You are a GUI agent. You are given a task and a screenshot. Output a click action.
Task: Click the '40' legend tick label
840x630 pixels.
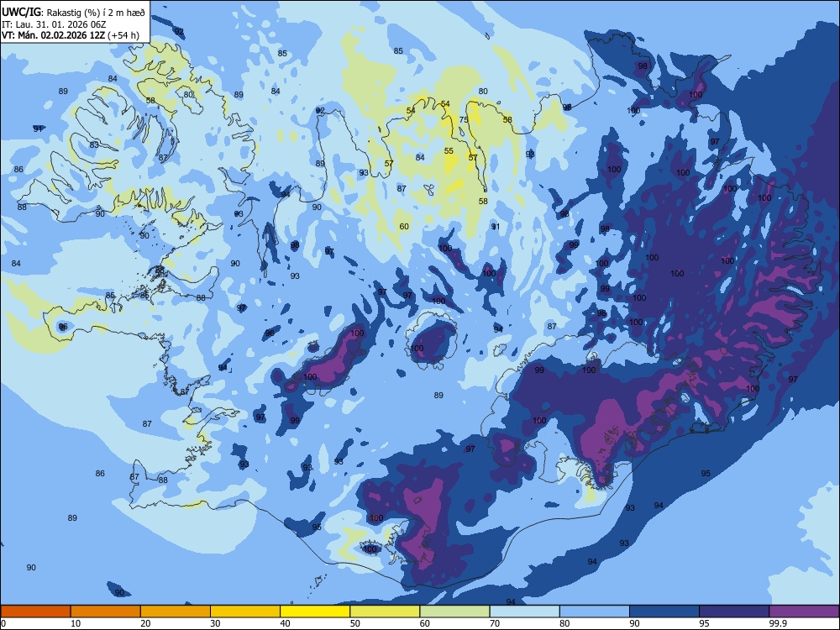[x=285, y=623]
